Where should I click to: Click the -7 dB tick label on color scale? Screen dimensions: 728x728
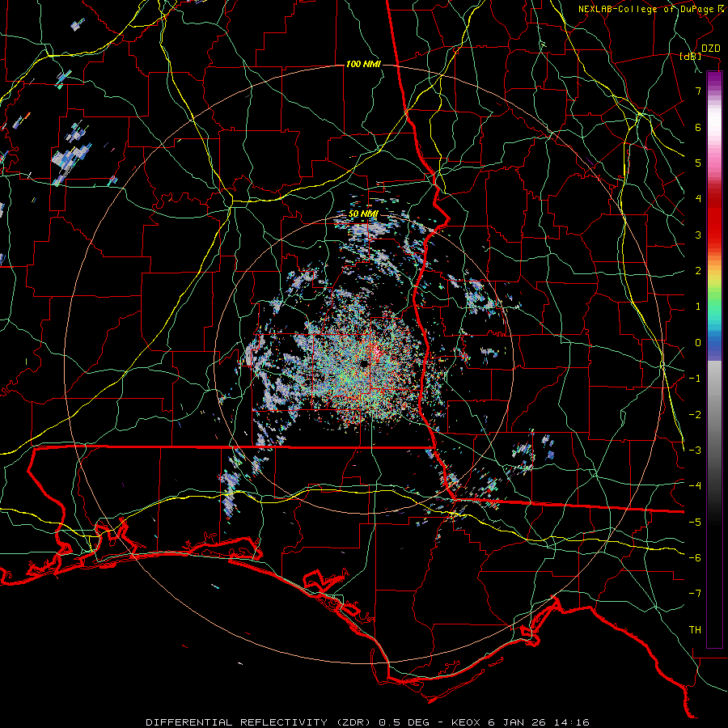click(695, 594)
